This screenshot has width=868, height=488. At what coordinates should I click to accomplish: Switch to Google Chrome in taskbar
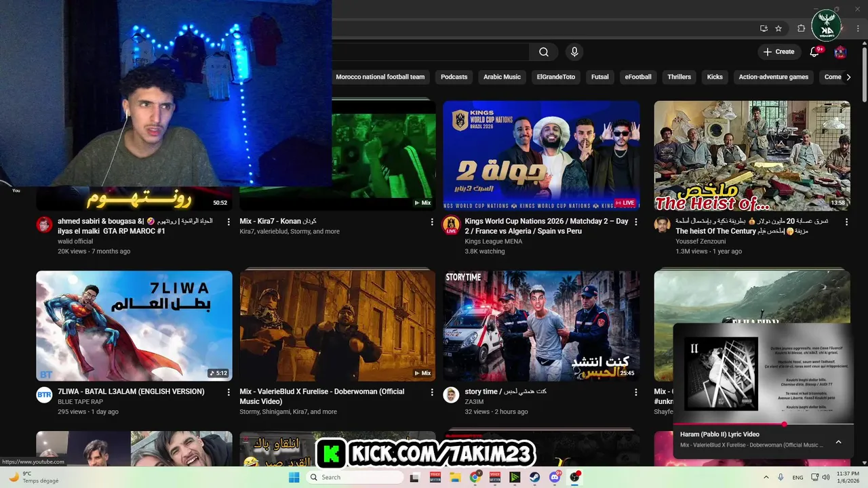pyautogui.click(x=475, y=477)
